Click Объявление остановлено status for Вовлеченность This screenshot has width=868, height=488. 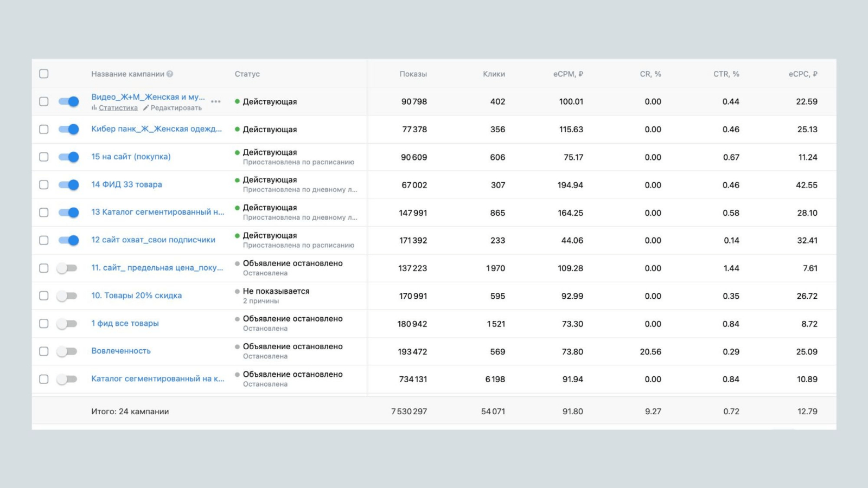pos(293,346)
